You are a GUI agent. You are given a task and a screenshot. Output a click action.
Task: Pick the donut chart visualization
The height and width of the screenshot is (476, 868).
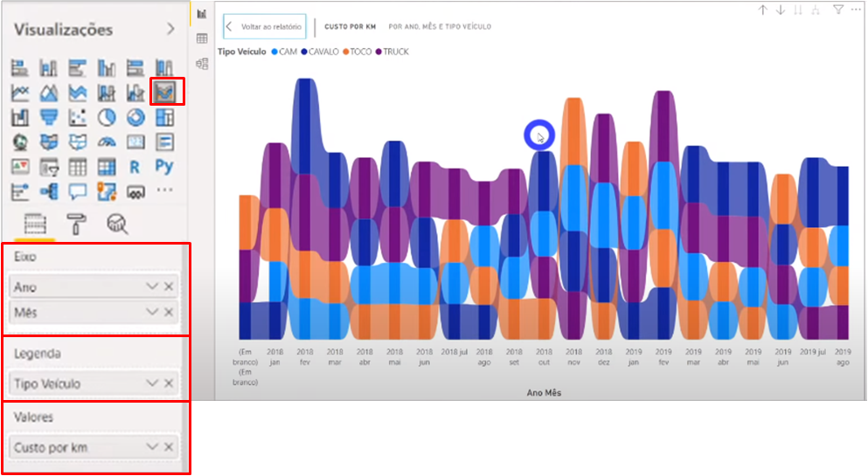pyautogui.click(x=135, y=117)
